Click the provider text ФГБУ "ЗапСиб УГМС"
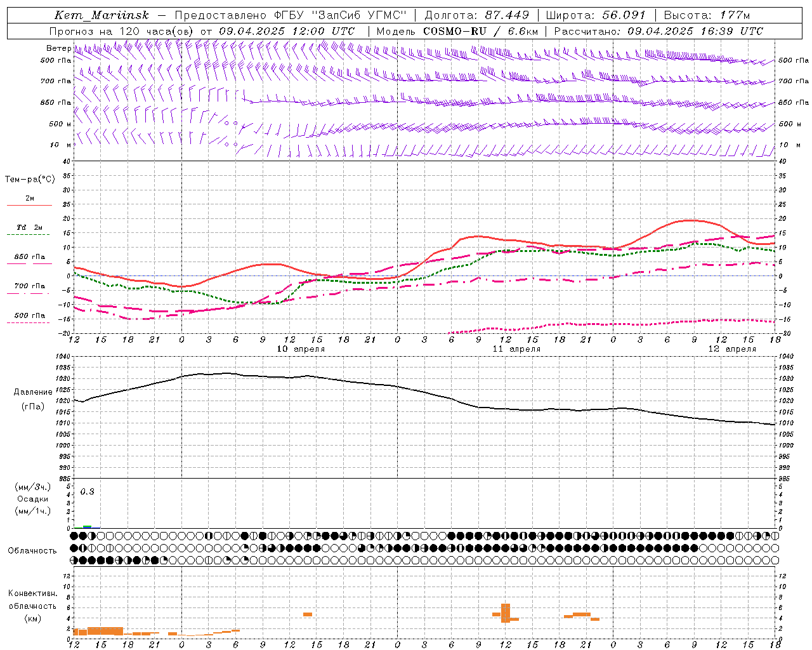 coord(340,15)
